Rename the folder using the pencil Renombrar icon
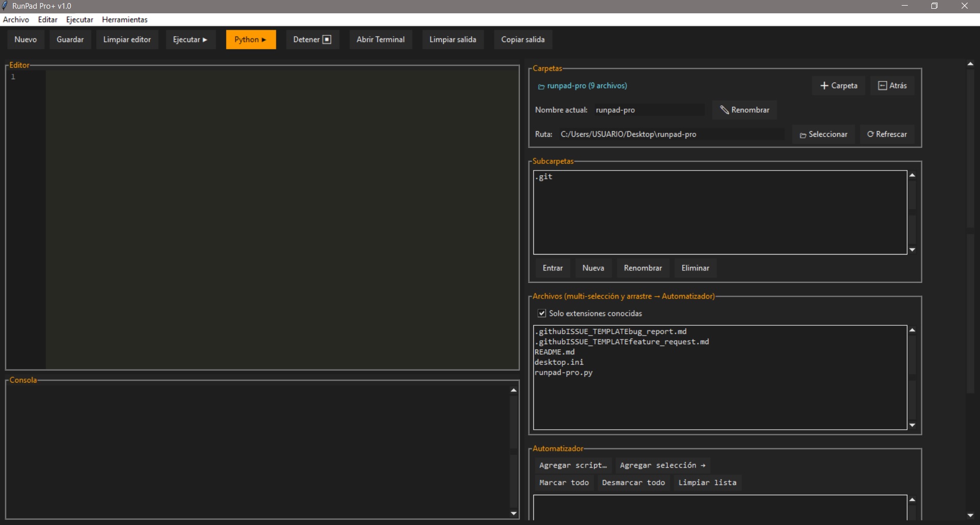 pyautogui.click(x=744, y=110)
